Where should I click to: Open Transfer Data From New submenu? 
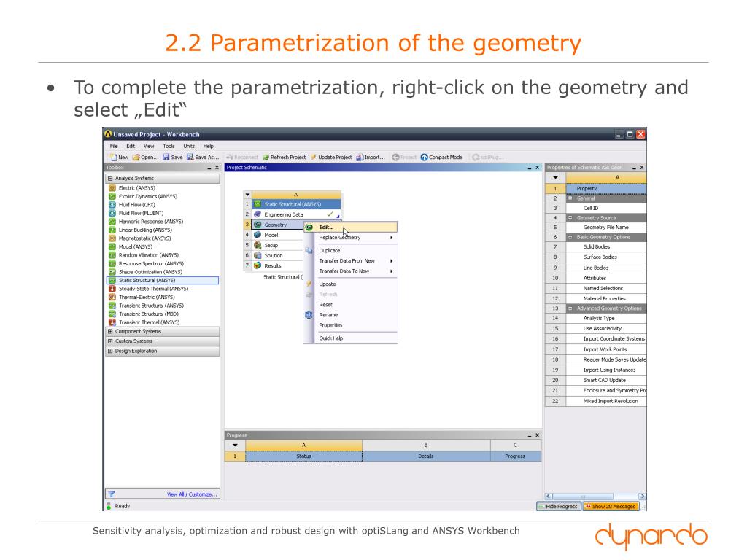351,261
